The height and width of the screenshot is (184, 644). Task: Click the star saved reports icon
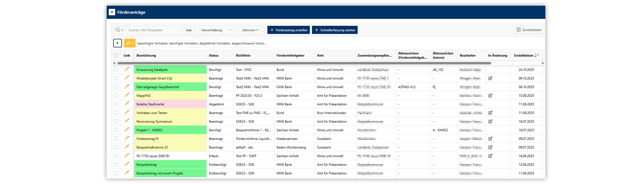129,43
